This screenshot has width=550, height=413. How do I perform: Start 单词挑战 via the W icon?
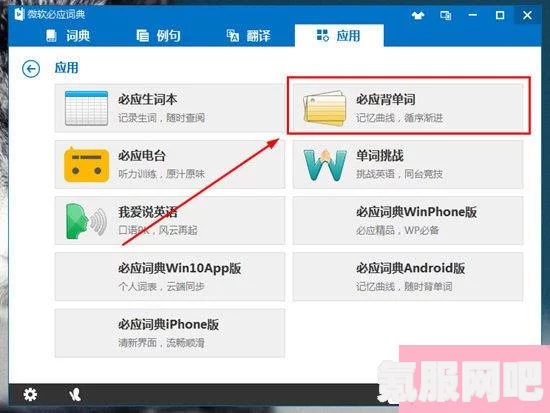click(325, 165)
